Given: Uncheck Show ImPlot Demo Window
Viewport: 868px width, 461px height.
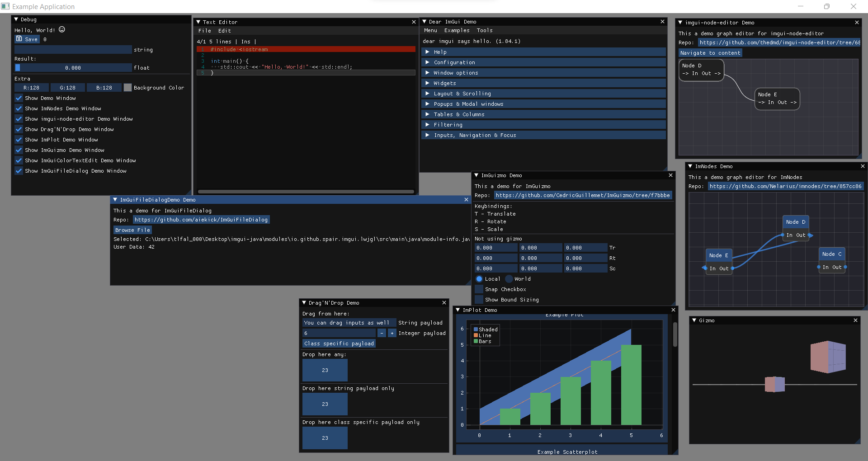Looking at the screenshot, I should (x=19, y=140).
